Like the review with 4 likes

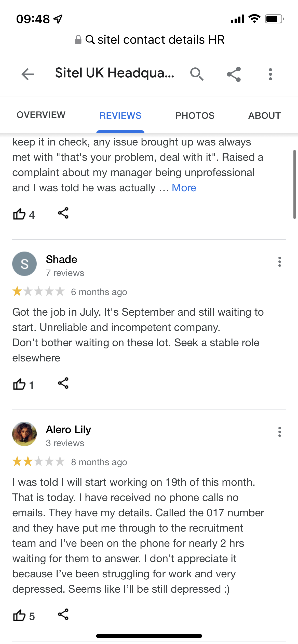19,214
